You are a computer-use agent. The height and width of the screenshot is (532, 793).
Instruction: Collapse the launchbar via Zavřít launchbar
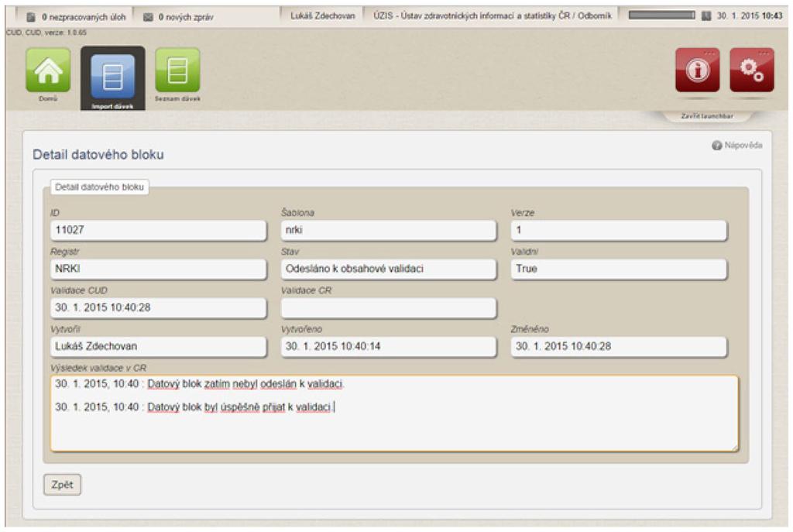(x=706, y=116)
